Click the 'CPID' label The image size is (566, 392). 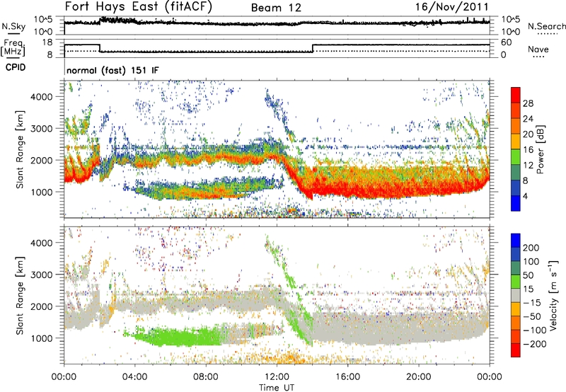tap(16, 67)
